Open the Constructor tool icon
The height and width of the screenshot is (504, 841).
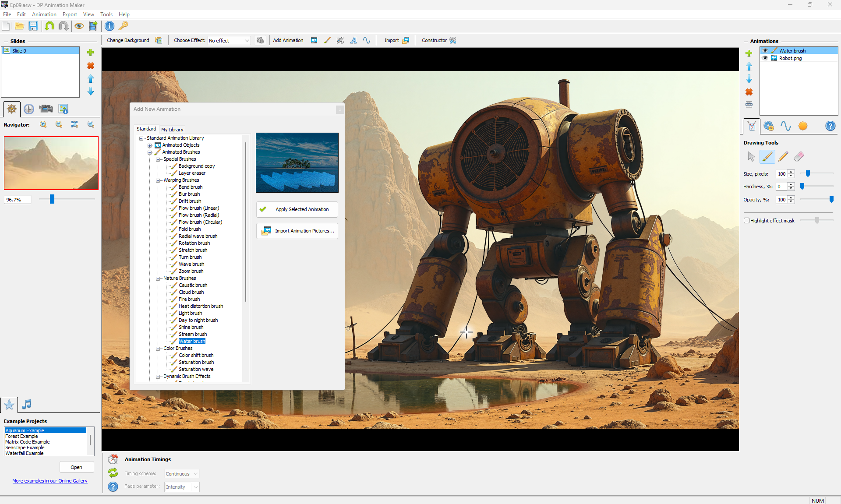[453, 40]
